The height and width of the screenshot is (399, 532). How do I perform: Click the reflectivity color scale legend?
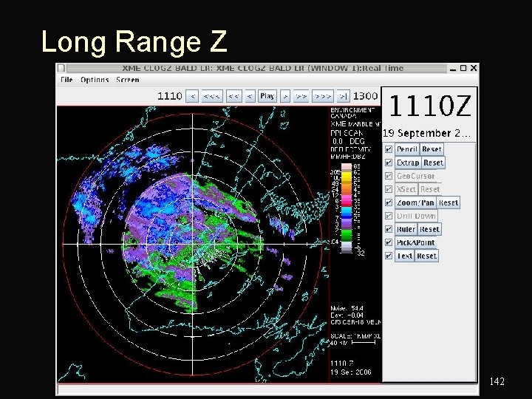coord(346,208)
